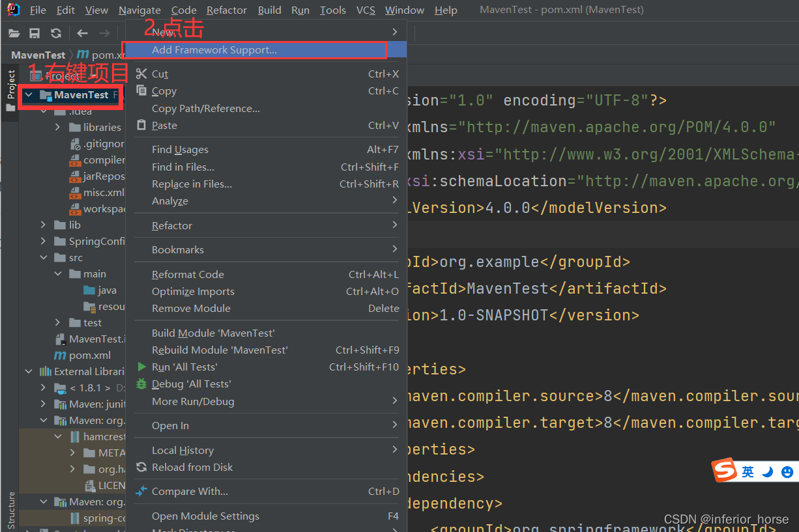Click the Paste icon in the context menu
Image resolution: width=799 pixels, height=532 pixels.
click(141, 125)
